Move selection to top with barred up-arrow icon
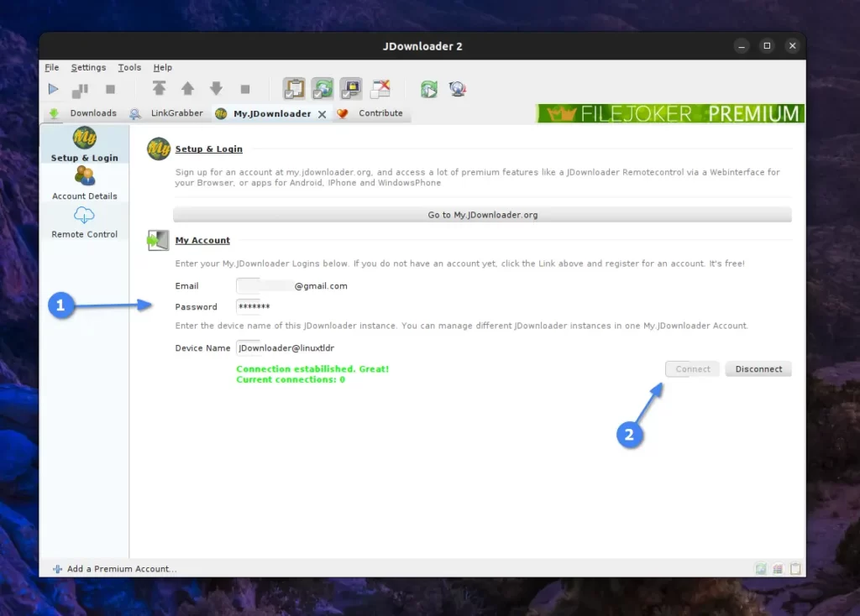This screenshot has width=860, height=616. tap(159, 88)
